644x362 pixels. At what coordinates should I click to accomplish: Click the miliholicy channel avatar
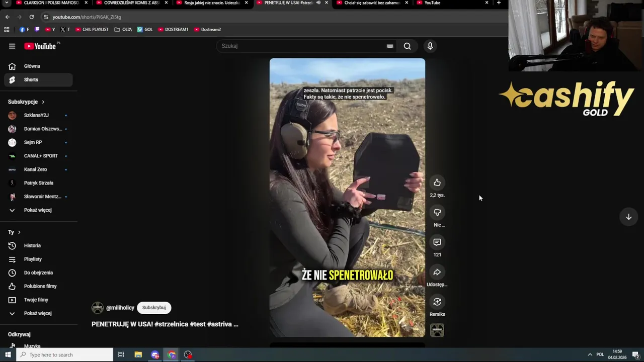tap(97, 308)
